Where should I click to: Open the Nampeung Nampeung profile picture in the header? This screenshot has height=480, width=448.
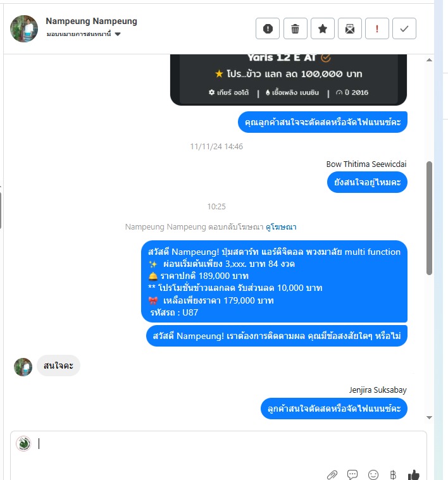24,29
